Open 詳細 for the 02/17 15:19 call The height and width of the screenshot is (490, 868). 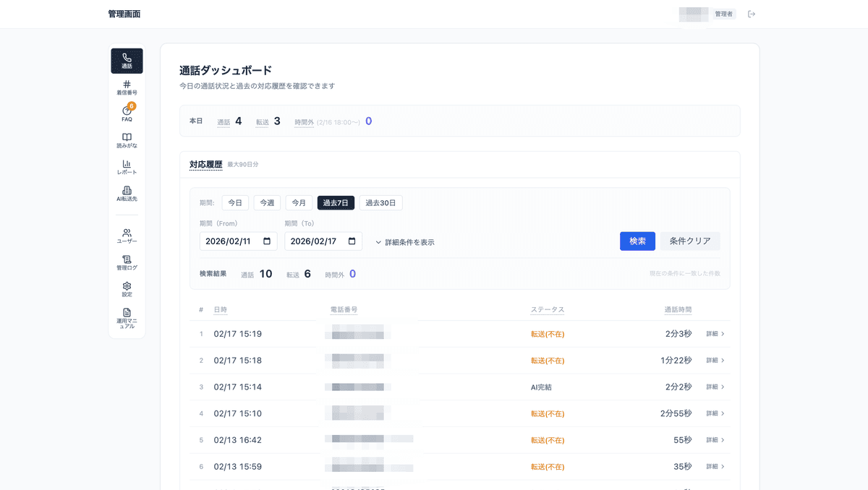715,334
